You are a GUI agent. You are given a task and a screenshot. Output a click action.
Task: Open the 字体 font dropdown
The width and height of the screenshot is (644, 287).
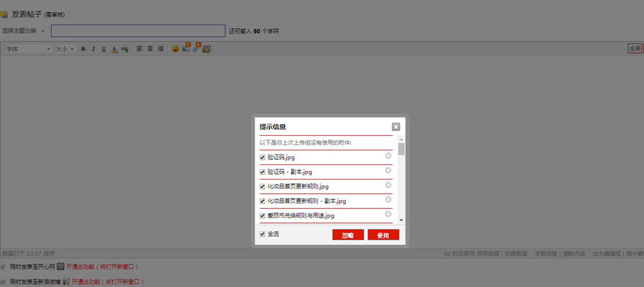click(x=29, y=49)
